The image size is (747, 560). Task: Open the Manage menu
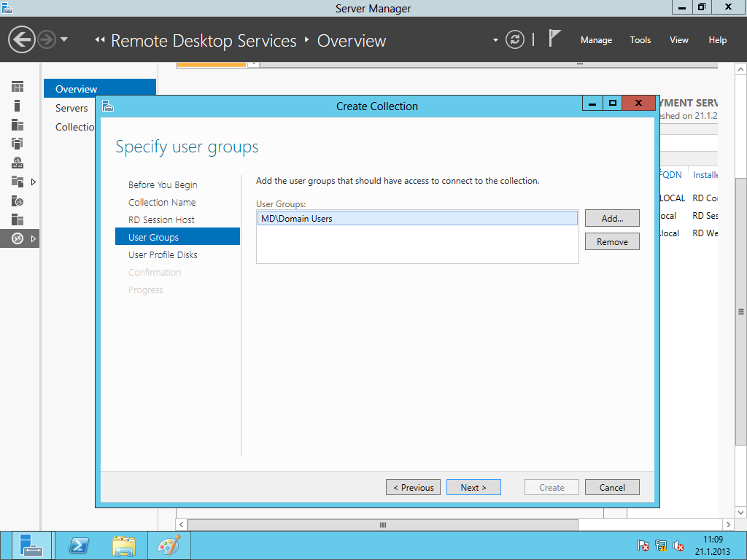596,40
